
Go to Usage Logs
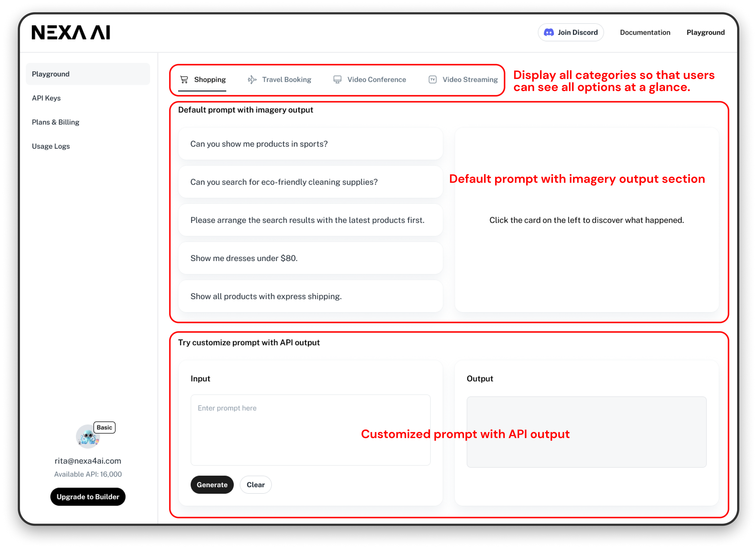(x=51, y=146)
